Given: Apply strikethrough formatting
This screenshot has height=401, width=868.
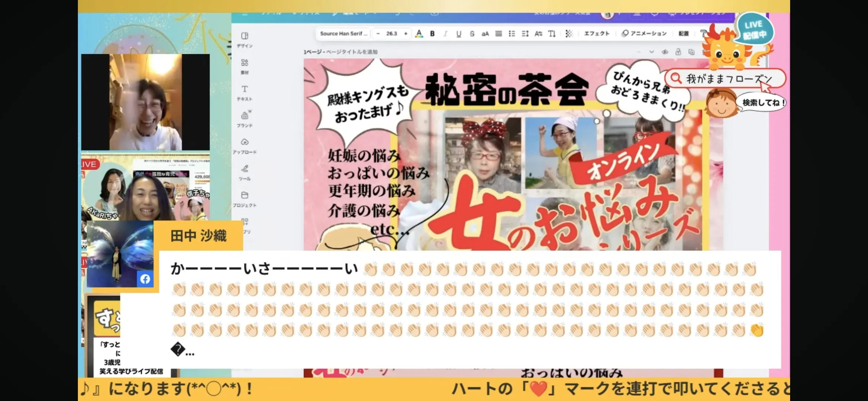Looking at the screenshot, I should pyautogui.click(x=472, y=34).
